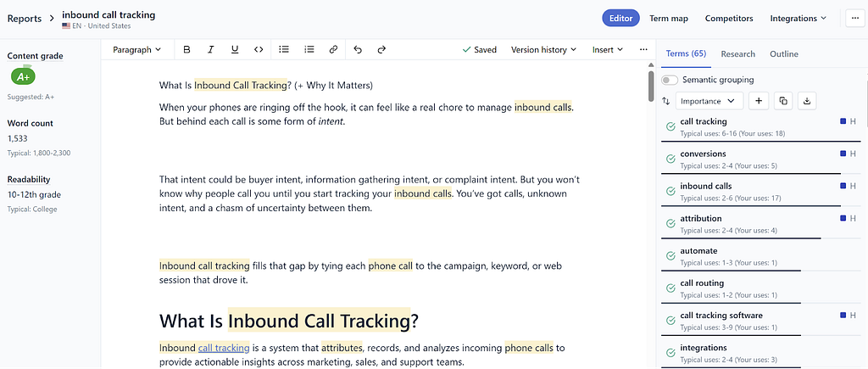Click the Saved status indicator
This screenshot has width=868, height=369.
click(x=480, y=49)
